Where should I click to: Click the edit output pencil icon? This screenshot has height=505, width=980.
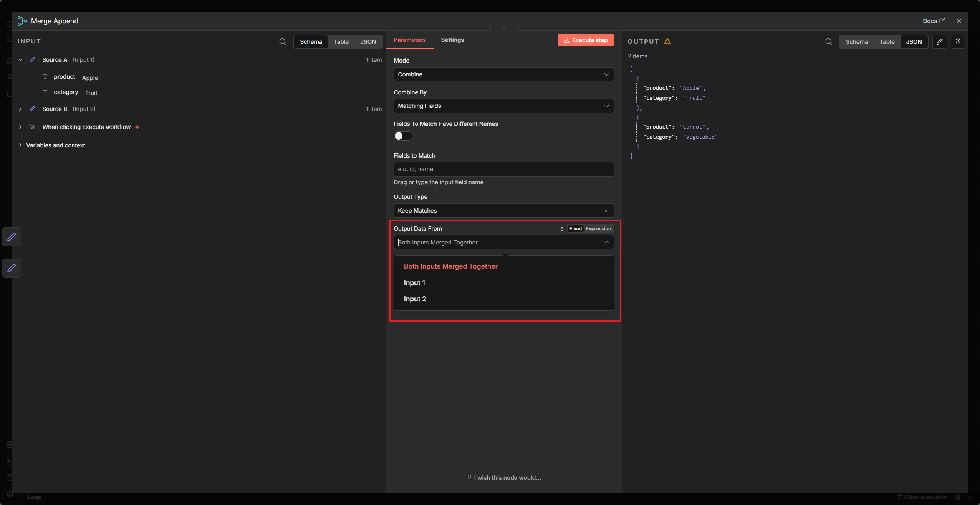[939, 41]
